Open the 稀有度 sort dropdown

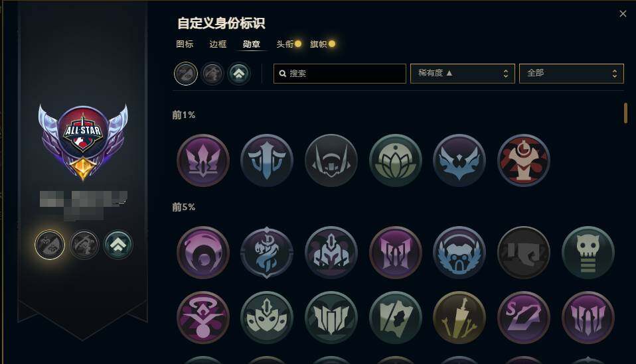pyautogui.click(x=463, y=74)
